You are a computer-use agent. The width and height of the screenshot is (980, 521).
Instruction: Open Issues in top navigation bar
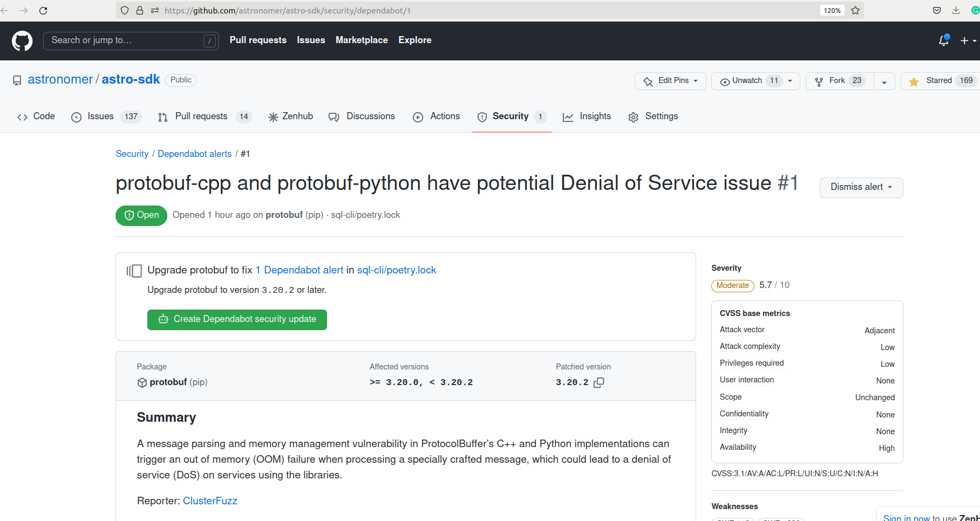(311, 40)
